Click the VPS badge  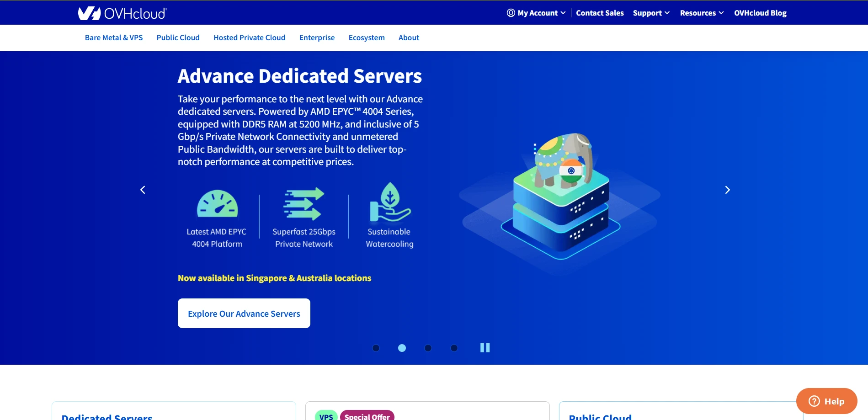pyautogui.click(x=326, y=416)
